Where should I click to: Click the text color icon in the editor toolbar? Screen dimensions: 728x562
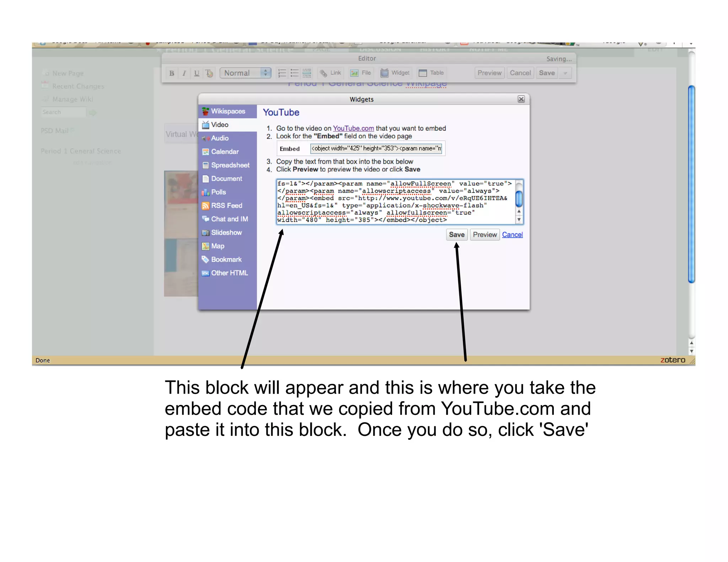tap(209, 73)
